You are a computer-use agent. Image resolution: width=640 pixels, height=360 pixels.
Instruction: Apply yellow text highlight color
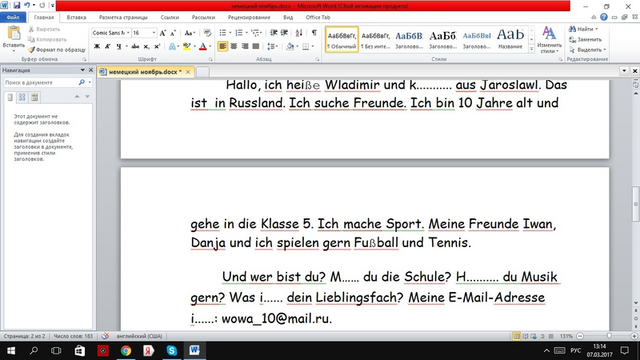(187, 47)
